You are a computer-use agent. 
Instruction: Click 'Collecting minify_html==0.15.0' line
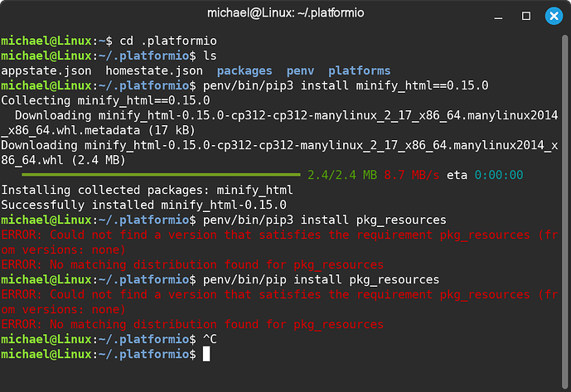105,100
